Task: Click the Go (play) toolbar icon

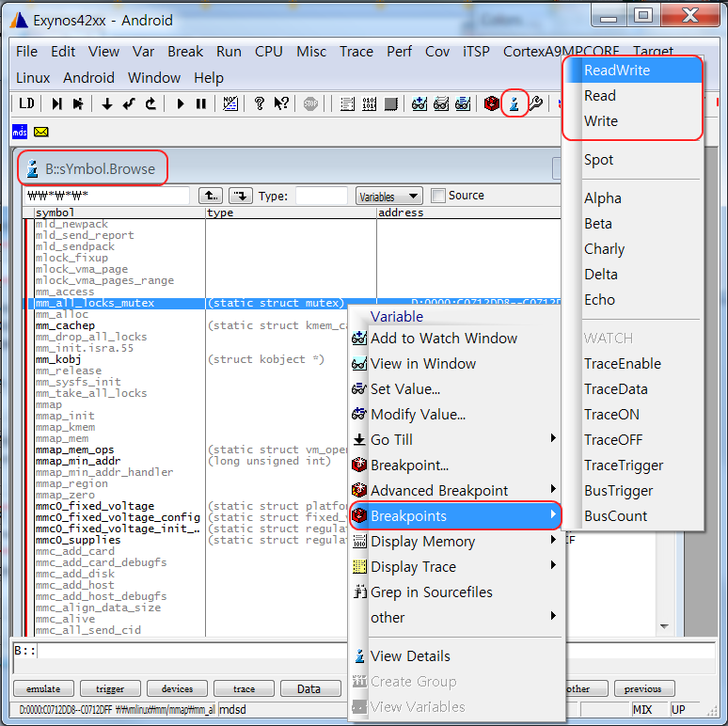Action: [x=181, y=103]
